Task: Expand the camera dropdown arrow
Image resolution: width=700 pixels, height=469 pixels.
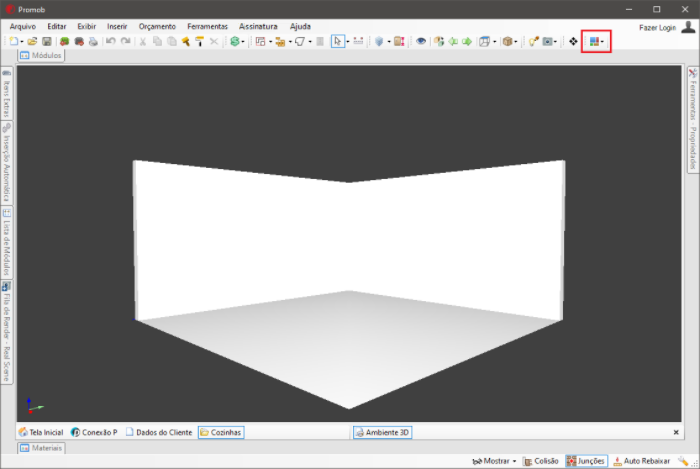Action: tap(555, 42)
